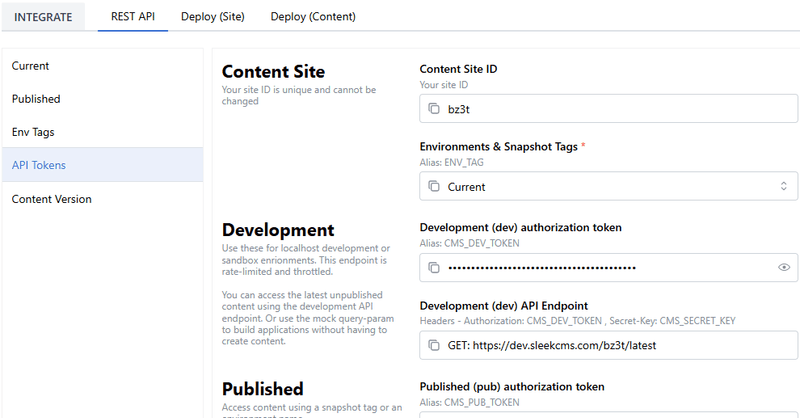The height and width of the screenshot is (418, 800).
Task: Copy the development API endpoint URL
Action: pyautogui.click(x=433, y=345)
